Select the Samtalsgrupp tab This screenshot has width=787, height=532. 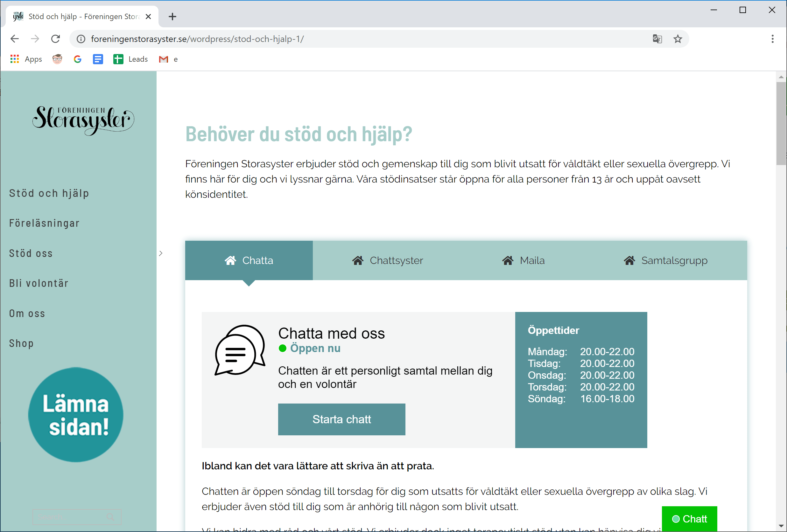coord(665,260)
